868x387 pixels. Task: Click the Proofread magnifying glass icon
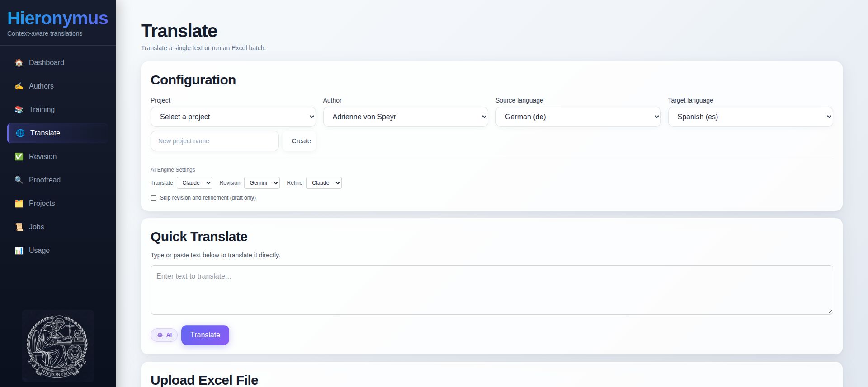19,180
